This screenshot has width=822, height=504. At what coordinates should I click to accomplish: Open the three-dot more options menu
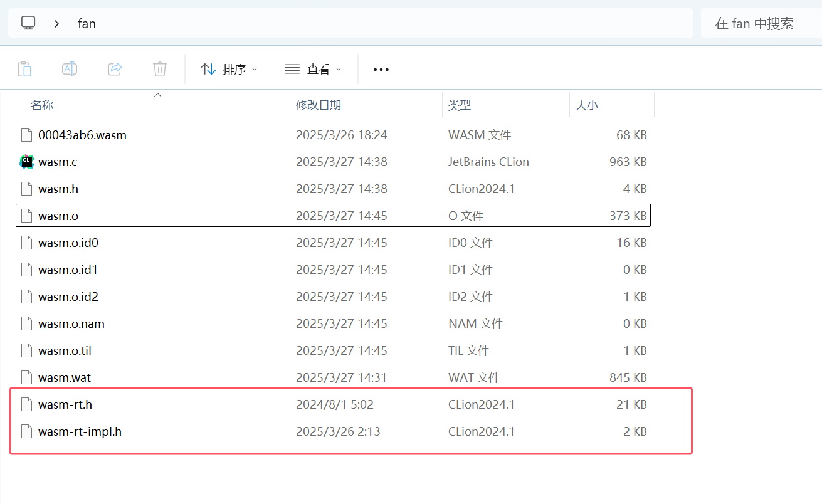[381, 70]
